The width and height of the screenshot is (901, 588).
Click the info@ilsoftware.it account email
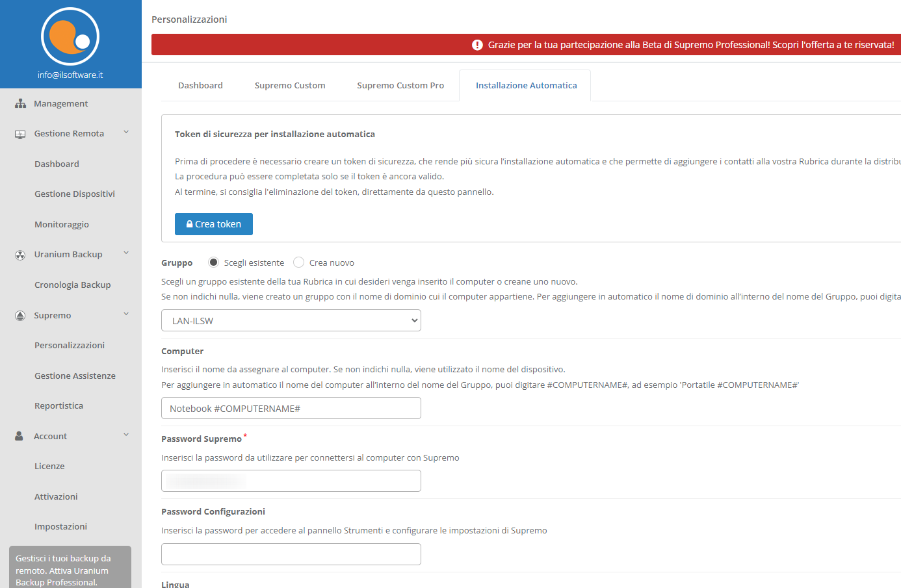coord(70,75)
